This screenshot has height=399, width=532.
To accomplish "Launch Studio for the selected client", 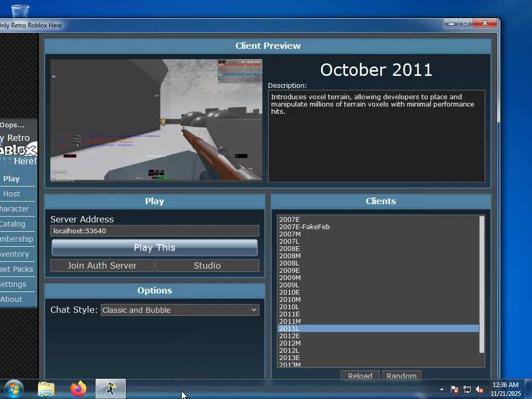I will (207, 265).
